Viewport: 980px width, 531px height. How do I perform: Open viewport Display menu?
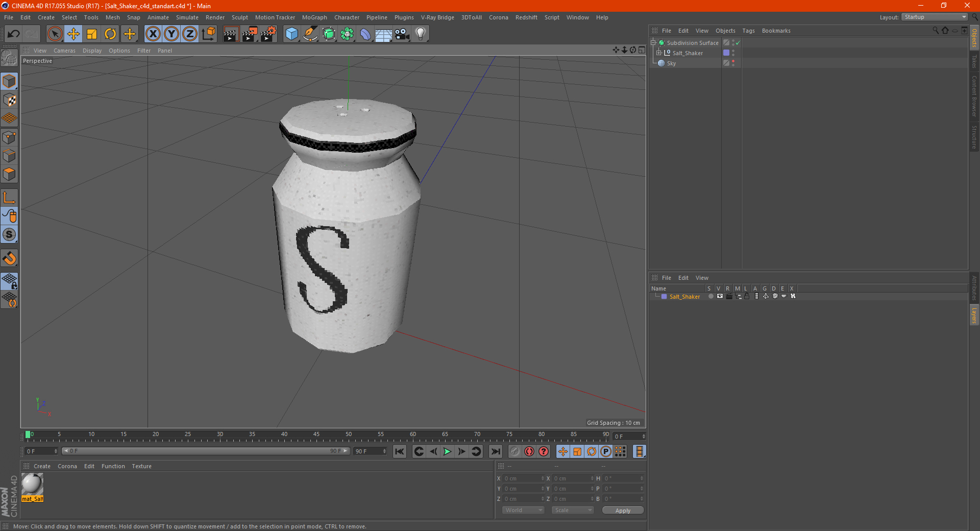(92, 51)
